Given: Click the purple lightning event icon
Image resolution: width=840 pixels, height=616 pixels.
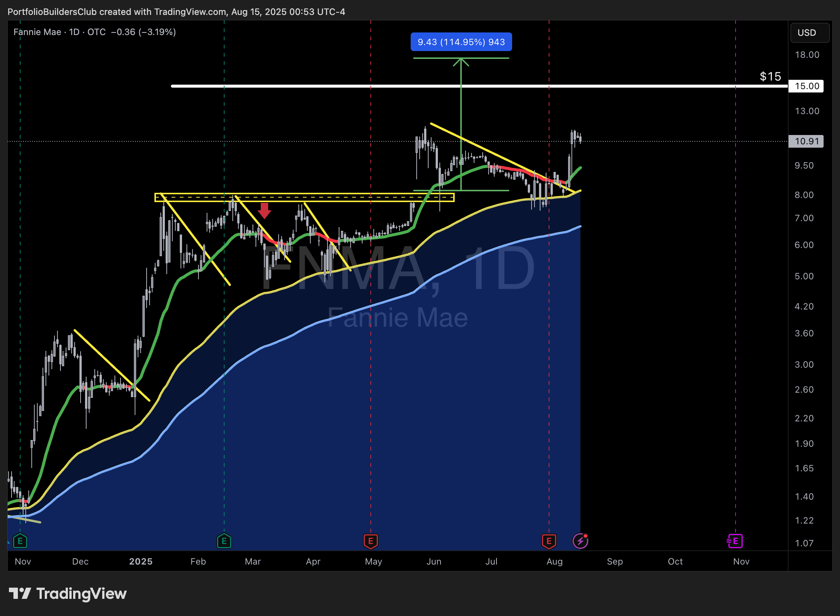Looking at the screenshot, I should click(x=580, y=541).
